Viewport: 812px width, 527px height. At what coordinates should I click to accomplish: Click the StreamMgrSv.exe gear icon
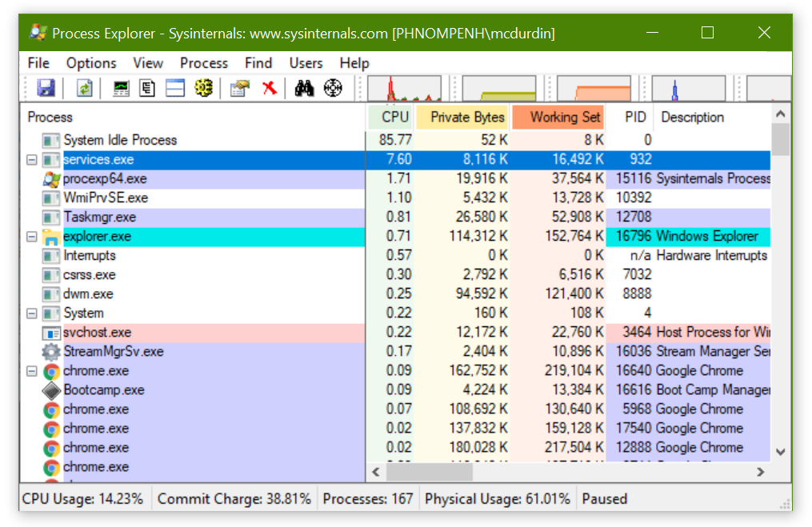point(50,352)
